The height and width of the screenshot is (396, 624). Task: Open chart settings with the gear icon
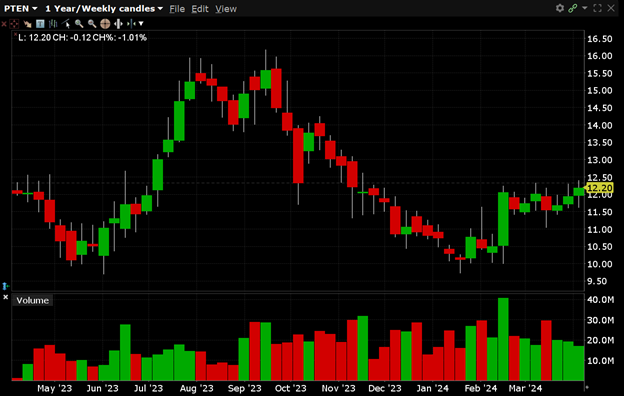click(560, 8)
